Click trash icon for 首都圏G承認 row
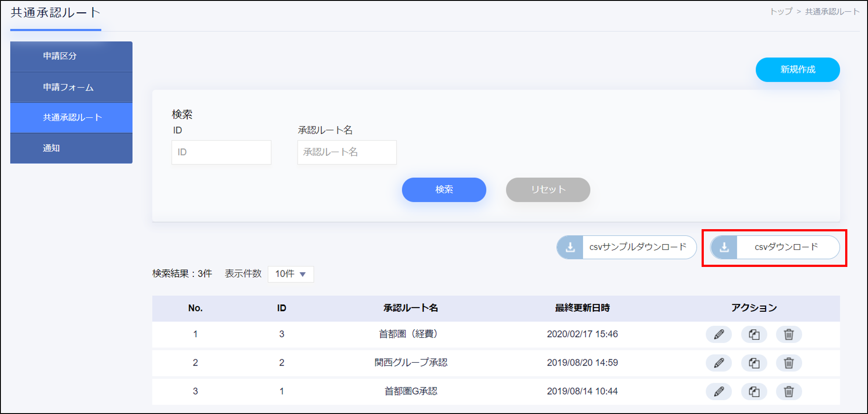 tap(789, 392)
